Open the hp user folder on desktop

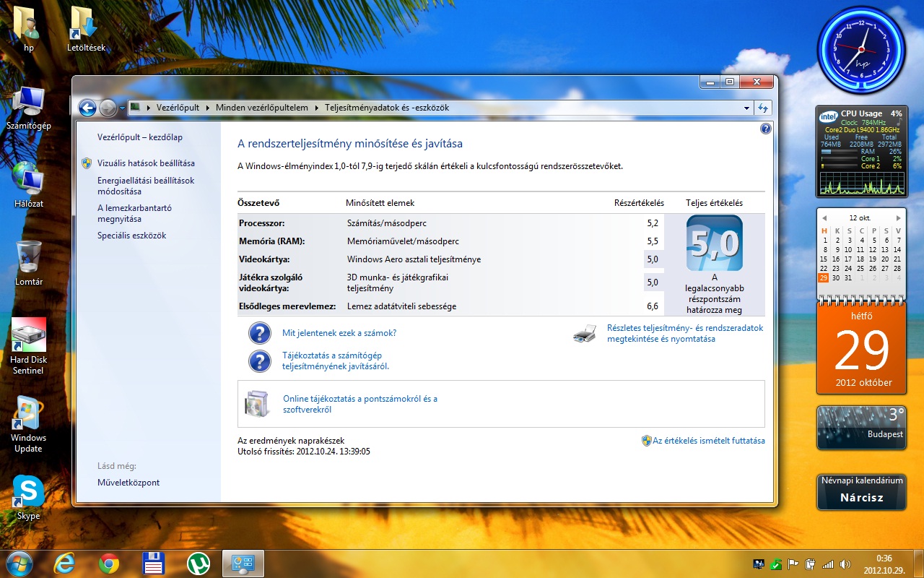pyautogui.click(x=29, y=29)
